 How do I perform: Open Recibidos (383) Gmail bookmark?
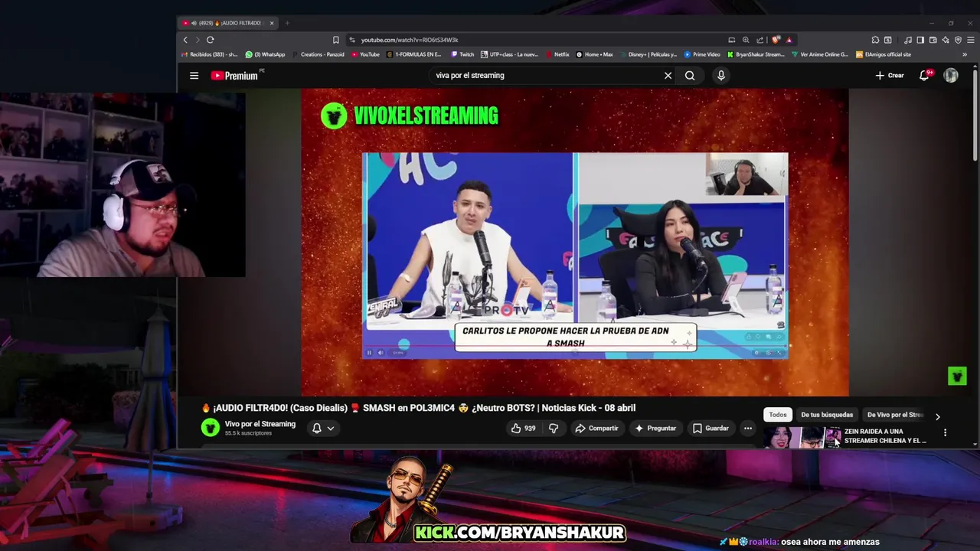coord(209,54)
